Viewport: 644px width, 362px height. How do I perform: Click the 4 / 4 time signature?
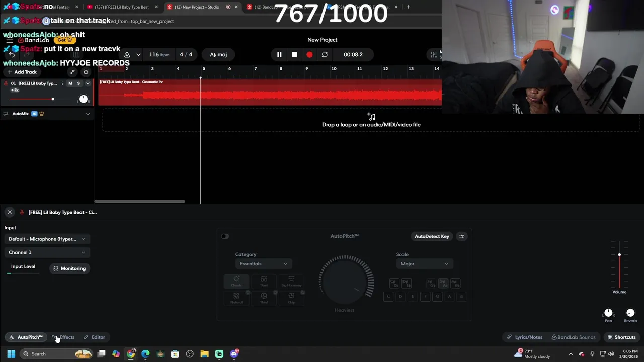[x=186, y=54]
